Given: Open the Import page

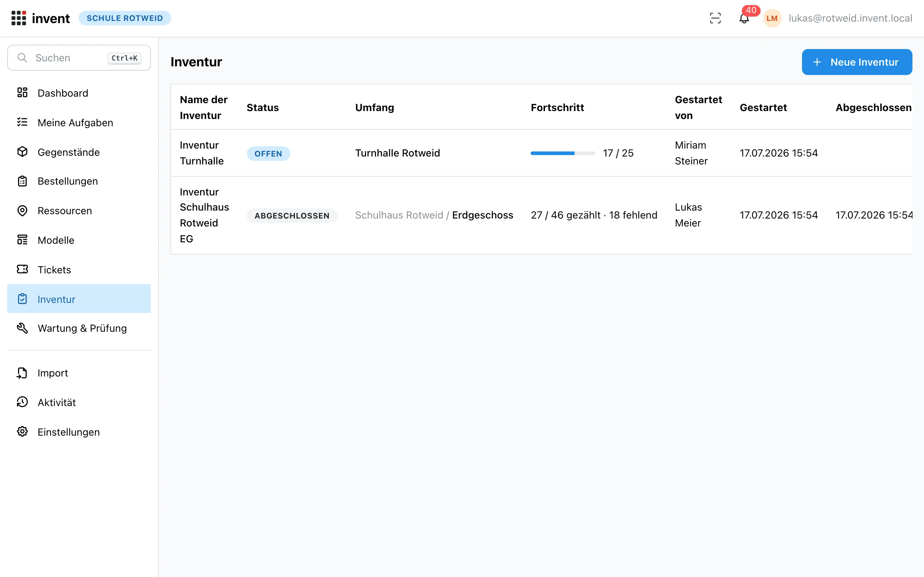Looking at the screenshot, I should point(79,373).
